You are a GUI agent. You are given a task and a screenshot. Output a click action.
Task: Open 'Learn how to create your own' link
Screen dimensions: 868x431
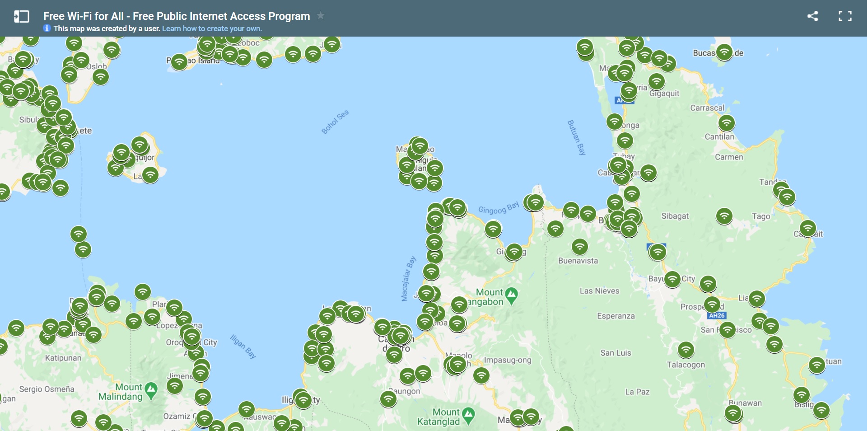(212, 28)
